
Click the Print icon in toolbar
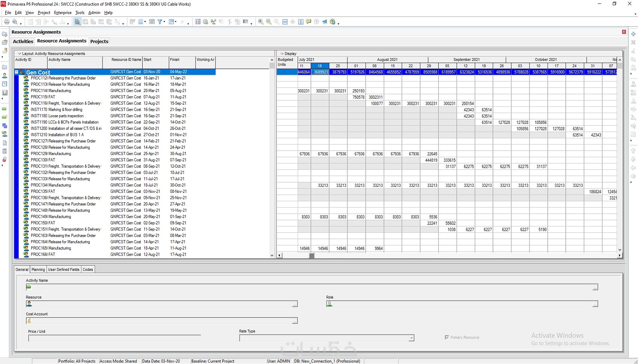[7, 22]
